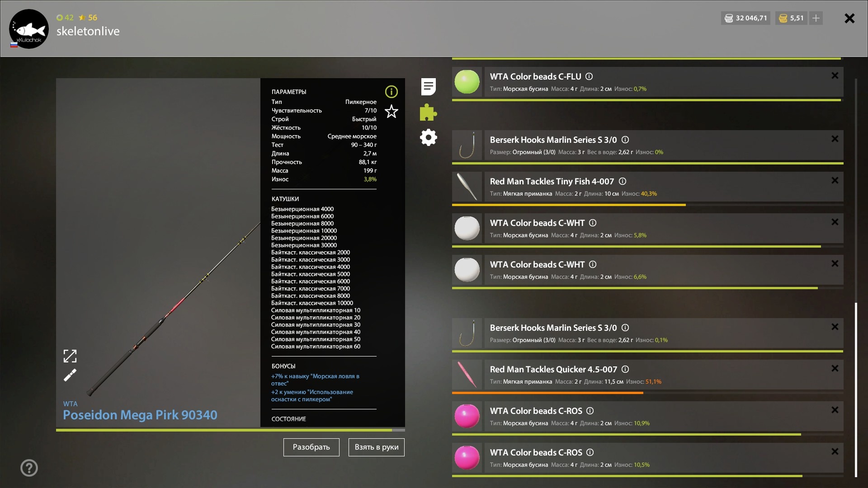Open the help question mark icon
The image size is (868, 488).
coord(29,468)
